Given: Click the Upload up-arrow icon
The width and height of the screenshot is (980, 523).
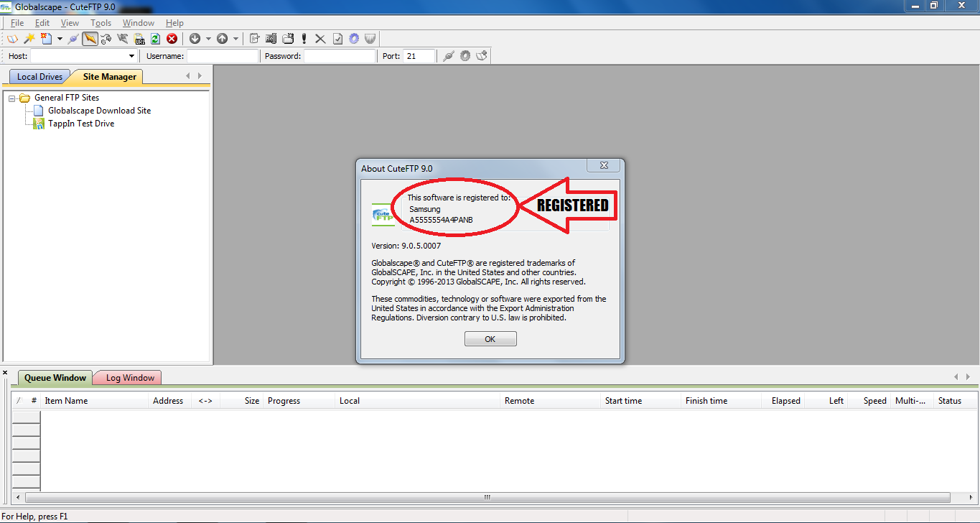Looking at the screenshot, I should click(x=222, y=39).
